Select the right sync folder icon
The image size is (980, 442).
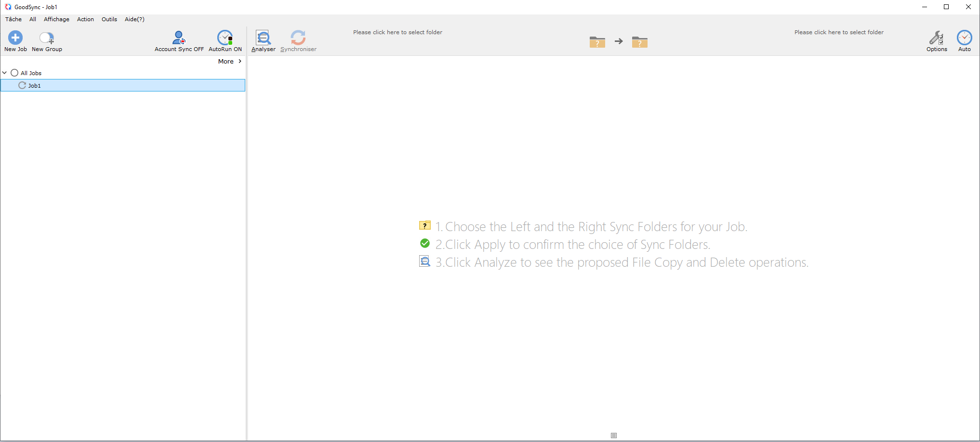640,42
